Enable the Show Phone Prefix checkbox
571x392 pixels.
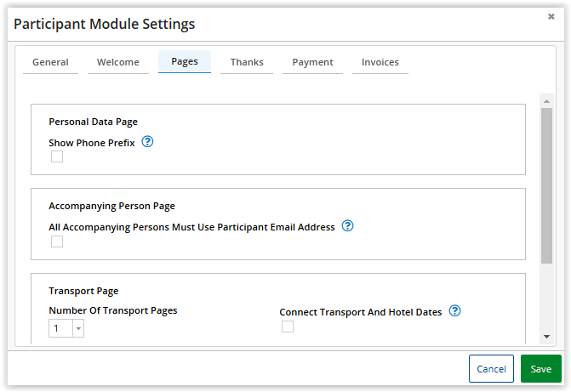(x=57, y=156)
